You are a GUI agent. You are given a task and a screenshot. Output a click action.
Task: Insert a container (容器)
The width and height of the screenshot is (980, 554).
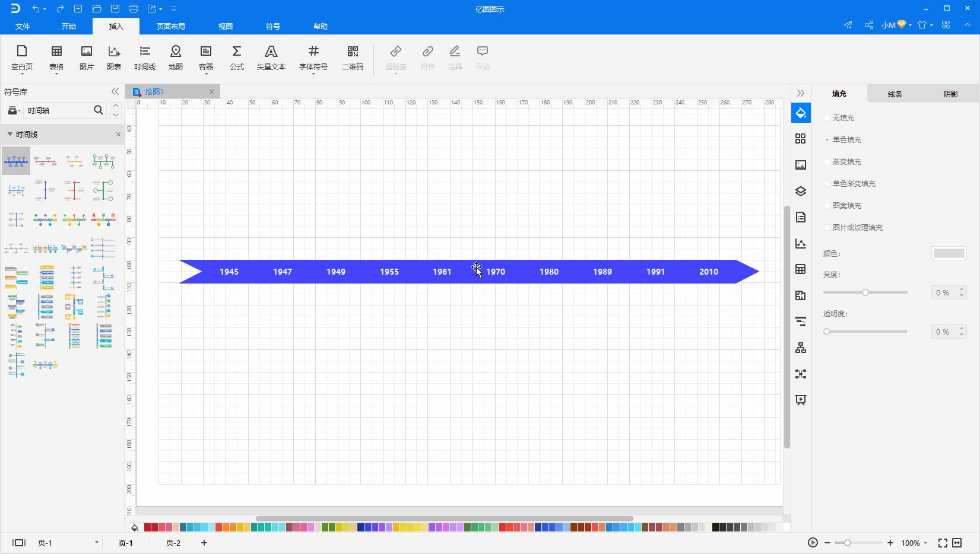[x=206, y=58]
